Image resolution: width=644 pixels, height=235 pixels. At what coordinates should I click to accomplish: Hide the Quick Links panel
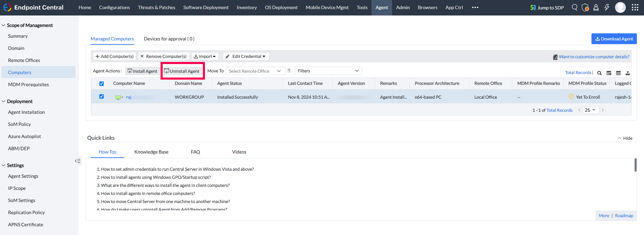coord(625,138)
